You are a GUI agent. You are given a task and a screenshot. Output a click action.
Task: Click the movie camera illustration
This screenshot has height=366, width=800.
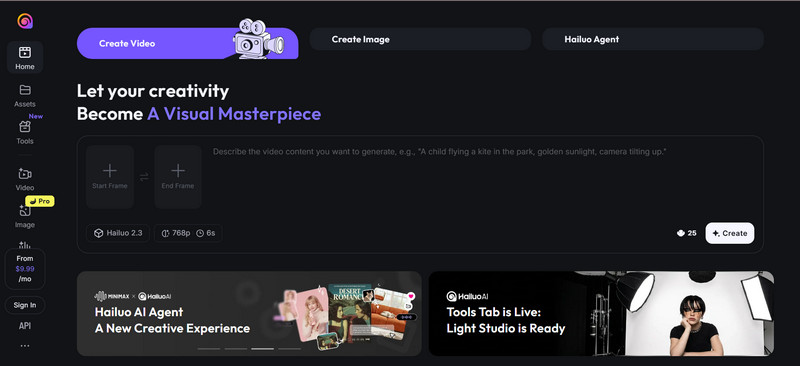[258, 39]
